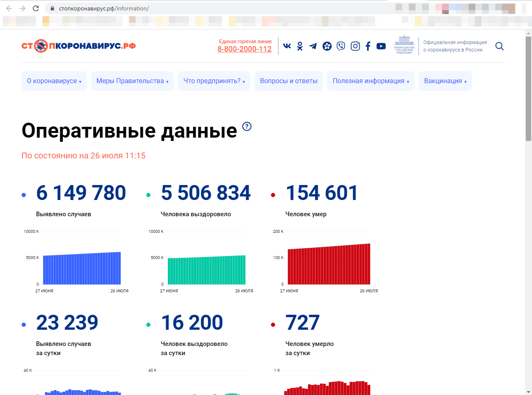Image resolution: width=532 pixels, height=395 pixels.
Task: Open the site search magnifier
Action: tap(500, 46)
